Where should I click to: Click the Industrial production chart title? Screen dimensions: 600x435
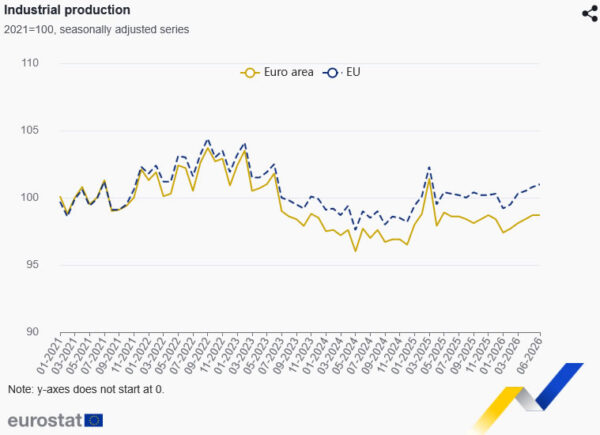pyautogui.click(x=67, y=10)
